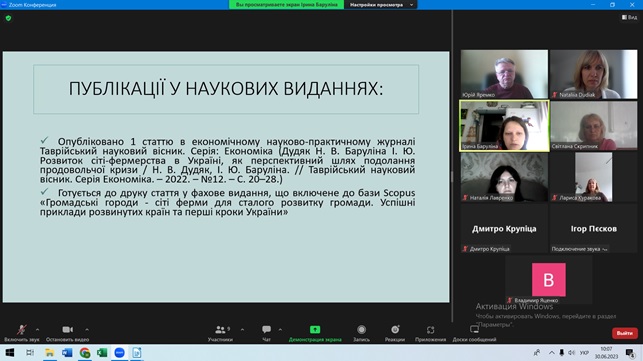Expand video options arrow beside camera
The width and height of the screenshot is (643, 361).
(87, 329)
